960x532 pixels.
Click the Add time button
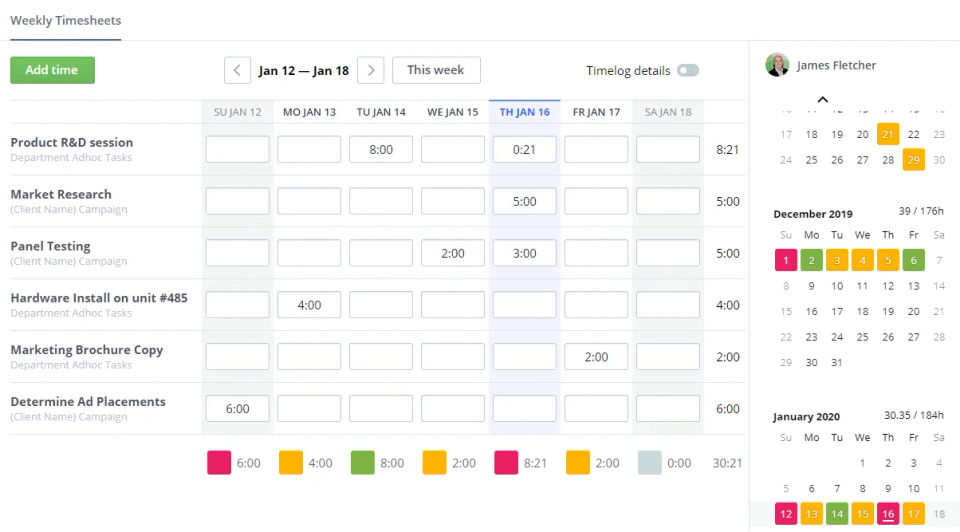coord(53,70)
